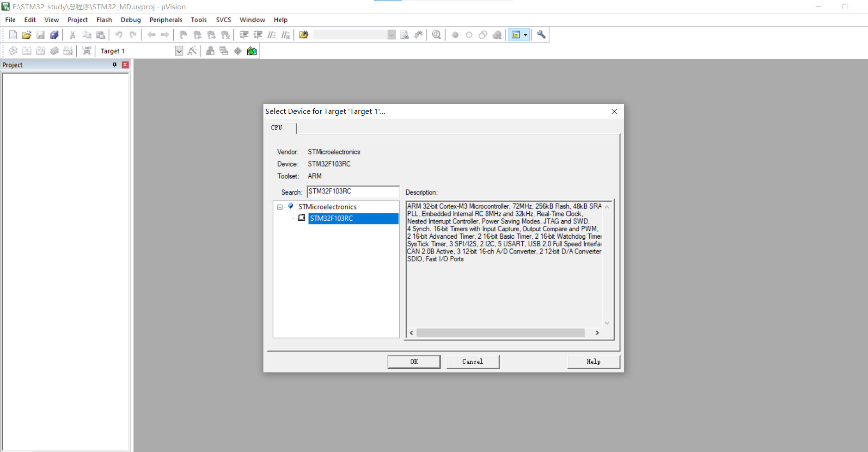Click the Build target icon
Screen dimensions: 868x452
click(27, 51)
